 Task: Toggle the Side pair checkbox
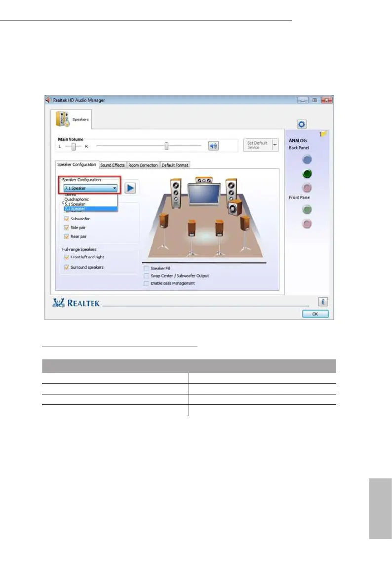click(66, 228)
